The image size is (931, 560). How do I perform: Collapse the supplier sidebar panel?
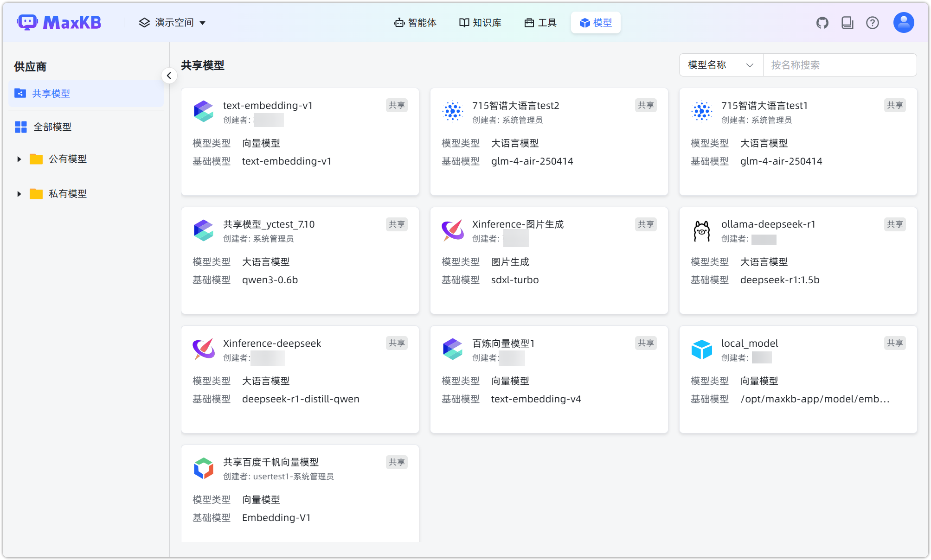coord(169,76)
